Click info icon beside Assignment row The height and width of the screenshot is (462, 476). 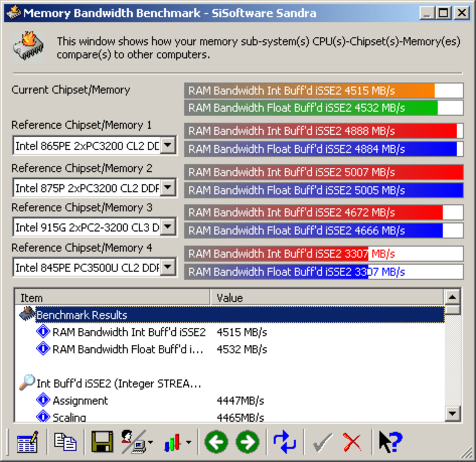click(43, 400)
